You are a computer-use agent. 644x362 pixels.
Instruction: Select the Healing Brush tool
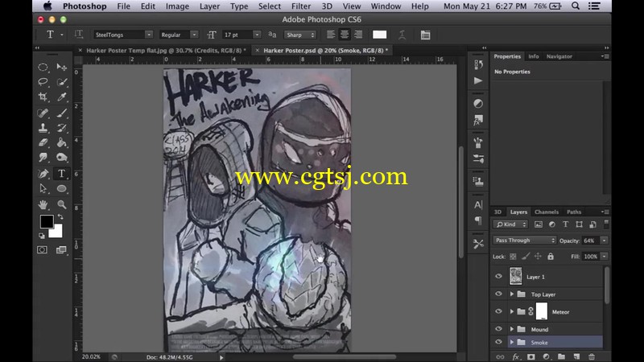click(43, 113)
